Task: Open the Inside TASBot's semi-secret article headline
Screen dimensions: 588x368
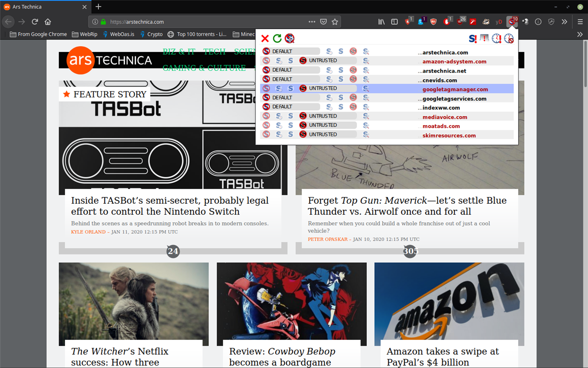Action: (170, 206)
